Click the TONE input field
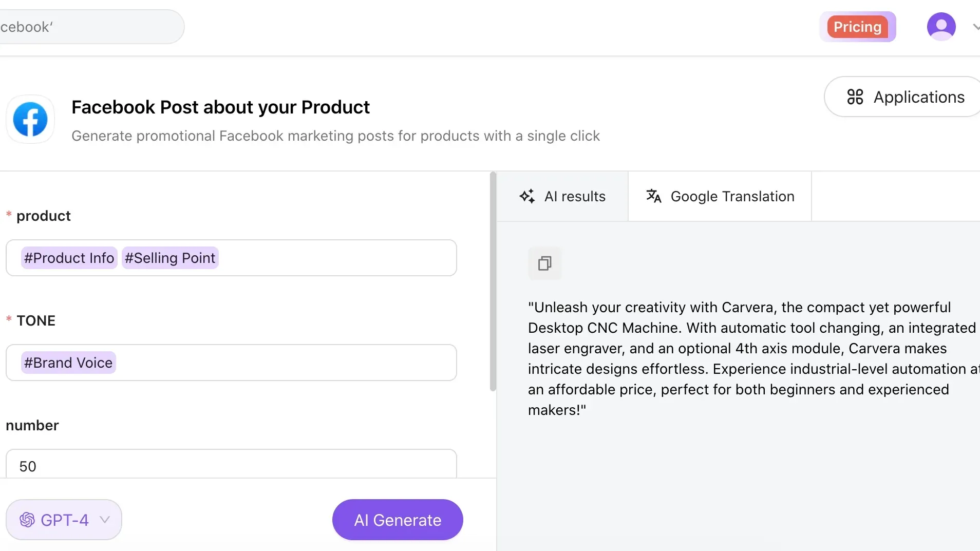 pyautogui.click(x=282, y=363)
